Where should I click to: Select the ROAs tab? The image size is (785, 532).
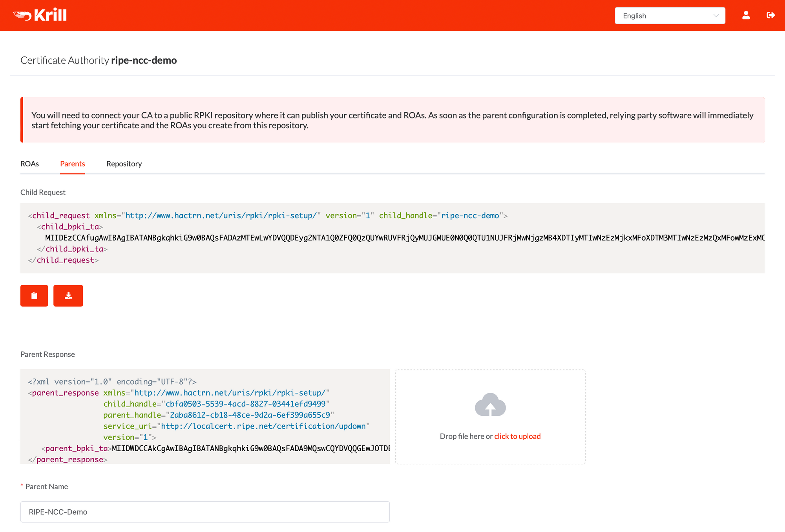(29, 163)
